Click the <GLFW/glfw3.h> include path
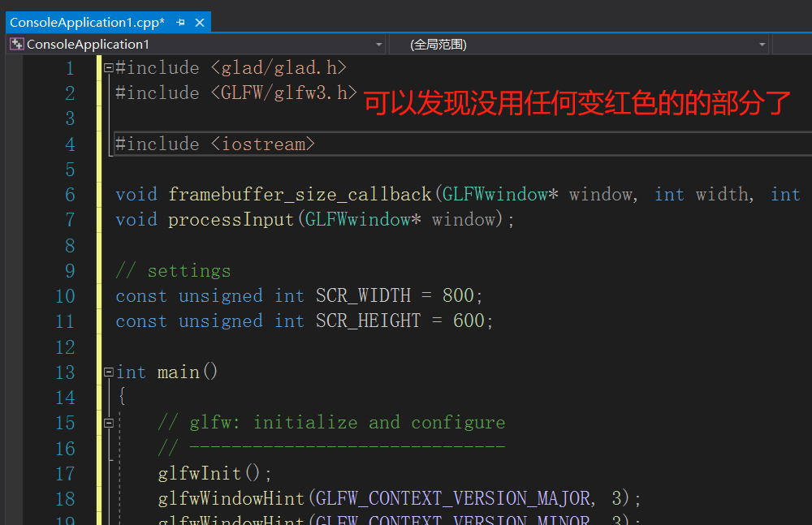Image resolution: width=812 pixels, height=525 pixels. click(x=284, y=93)
